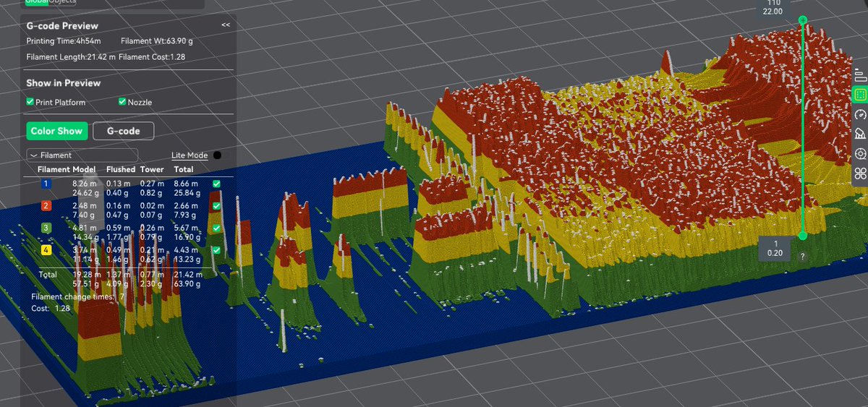Open the Filament dropdown selector

82,155
